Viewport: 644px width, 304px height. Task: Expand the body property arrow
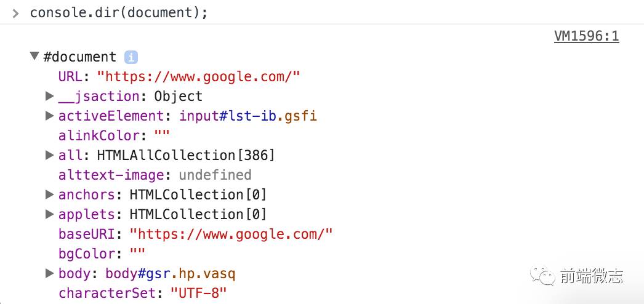[x=50, y=273]
